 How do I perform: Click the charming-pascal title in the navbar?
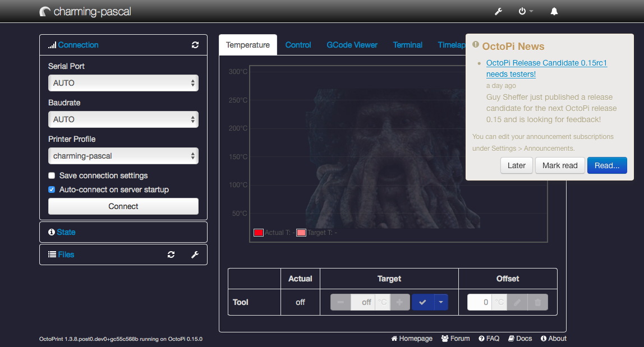coord(93,12)
